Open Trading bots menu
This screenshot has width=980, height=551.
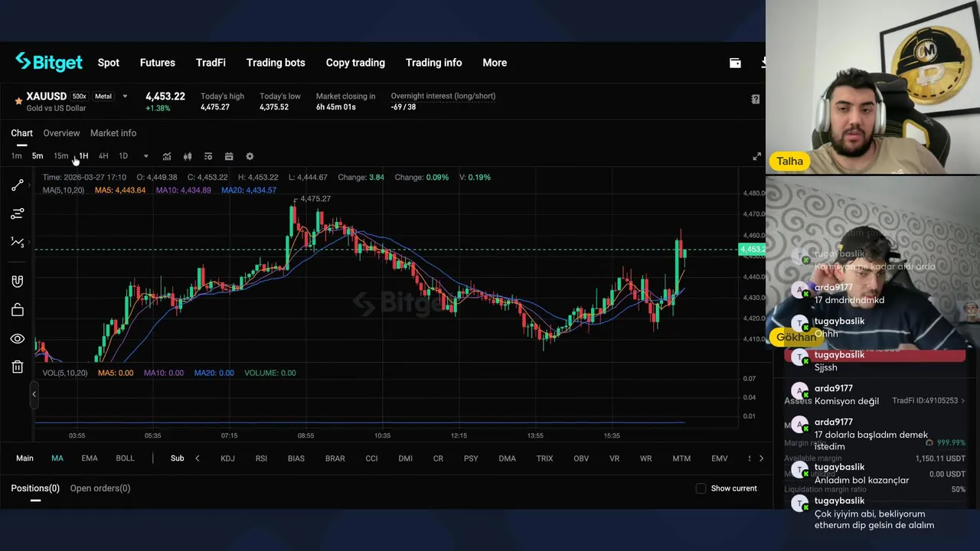[276, 63]
